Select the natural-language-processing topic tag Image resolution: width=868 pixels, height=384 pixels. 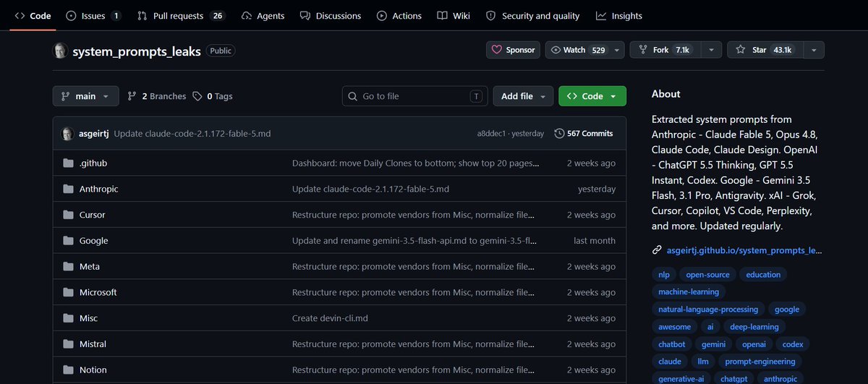[708, 310]
